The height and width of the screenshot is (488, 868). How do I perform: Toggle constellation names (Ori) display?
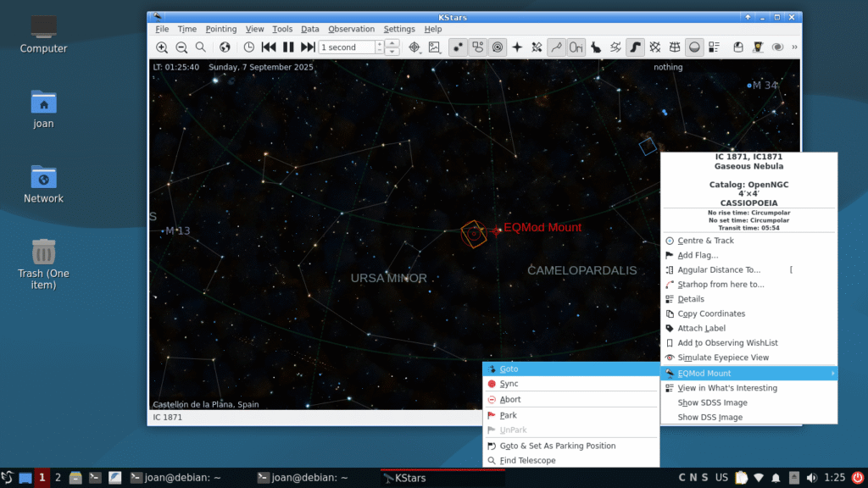click(x=576, y=47)
